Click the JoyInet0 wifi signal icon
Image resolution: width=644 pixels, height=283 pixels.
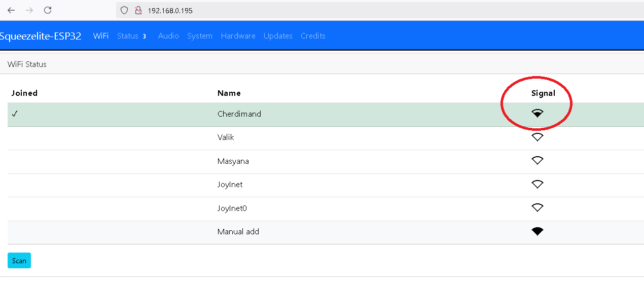point(538,207)
